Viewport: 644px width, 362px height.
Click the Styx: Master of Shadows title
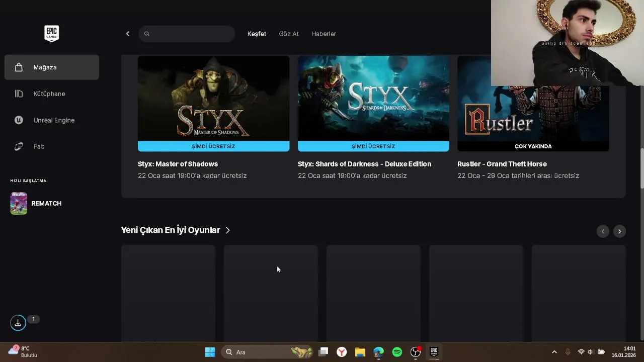pyautogui.click(x=178, y=164)
